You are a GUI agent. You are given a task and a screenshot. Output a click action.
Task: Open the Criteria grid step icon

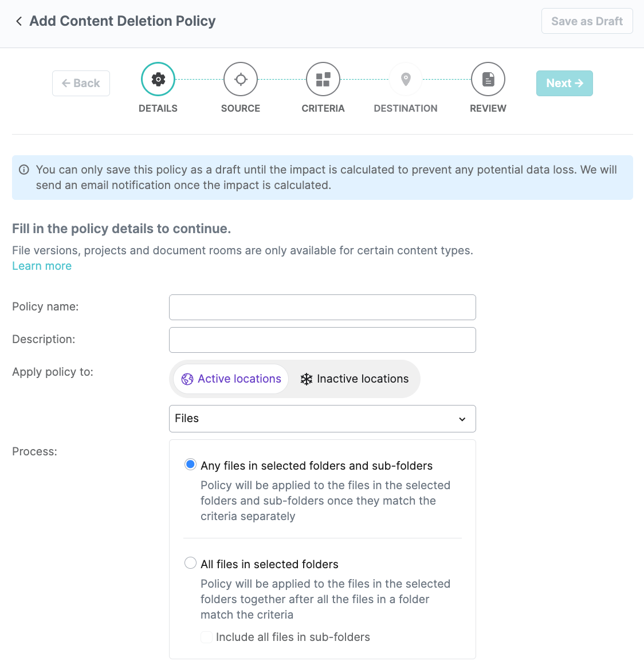click(x=323, y=80)
